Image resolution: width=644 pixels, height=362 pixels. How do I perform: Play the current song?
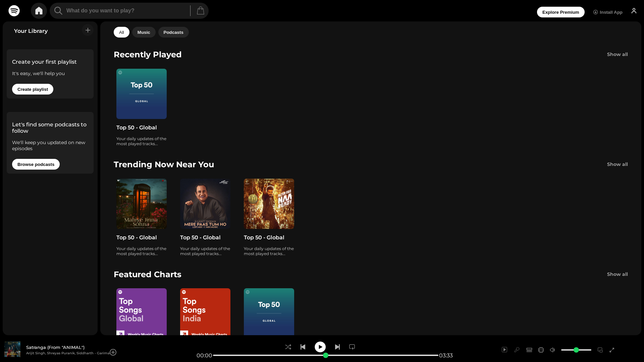pos(320,347)
